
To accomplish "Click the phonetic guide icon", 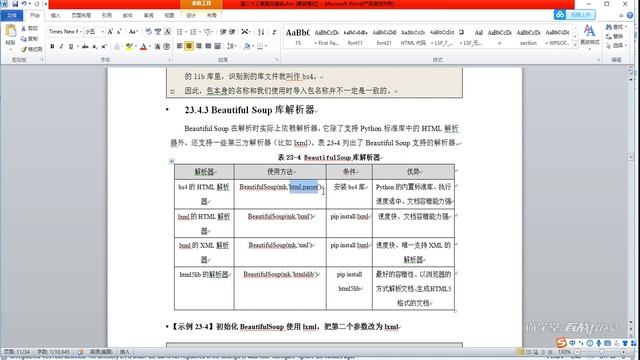I will (x=158, y=31).
